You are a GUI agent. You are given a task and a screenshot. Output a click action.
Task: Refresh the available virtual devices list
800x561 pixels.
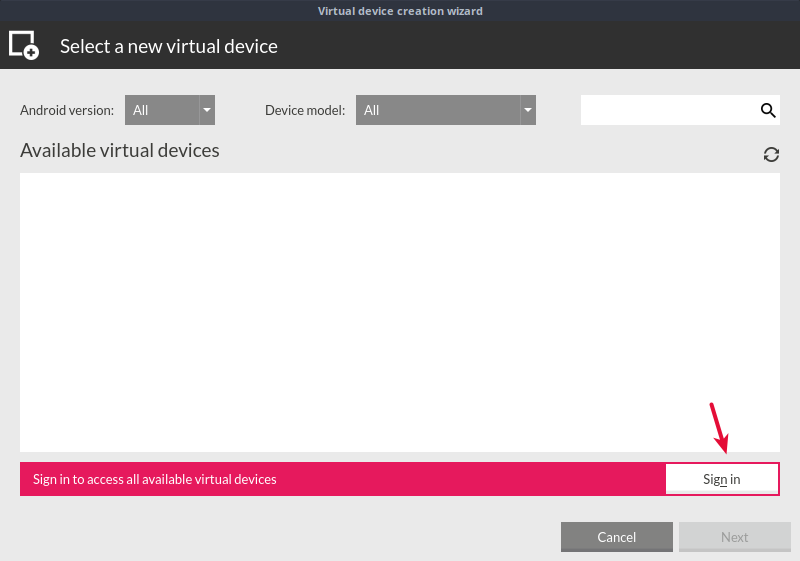click(771, 154)
